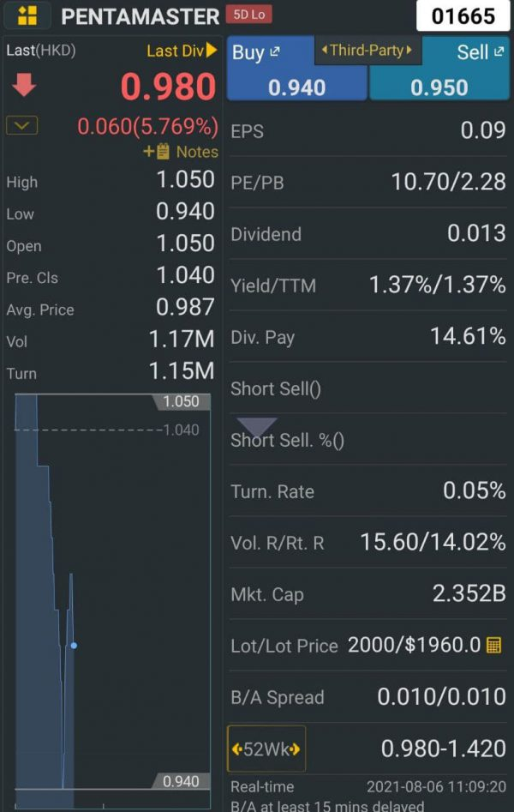The width and height of the screenshot is (514, 812).
Task: Expand the triangle near Short Sell
Action: (x=257, y=427)
